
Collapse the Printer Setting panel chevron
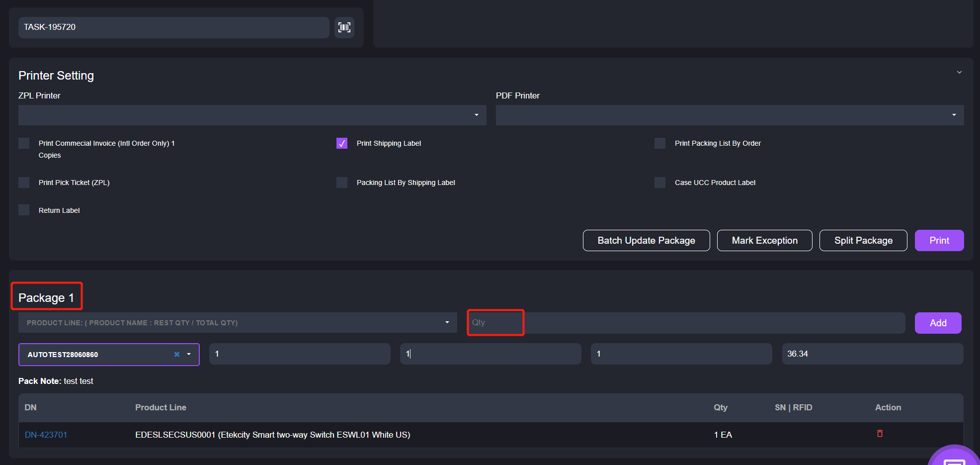pyautogui.click(x=959, y=73)
